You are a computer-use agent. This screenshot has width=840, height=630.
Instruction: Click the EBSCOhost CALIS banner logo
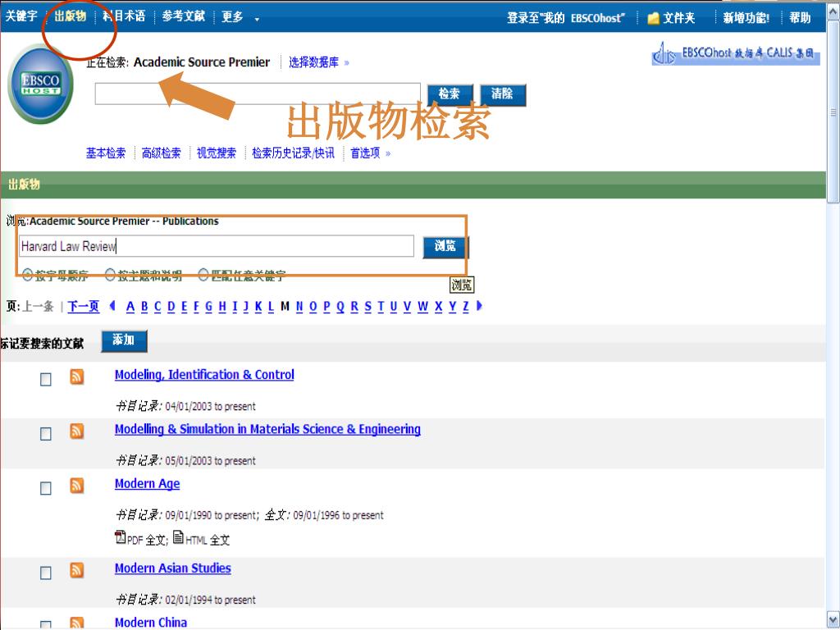click(736, 54)
